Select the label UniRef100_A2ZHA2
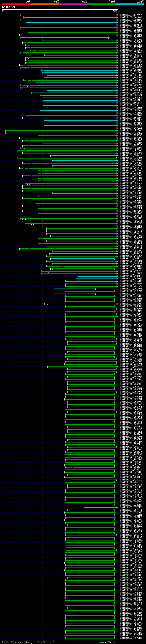The image size is (146, 644). [x=131, y=163]
